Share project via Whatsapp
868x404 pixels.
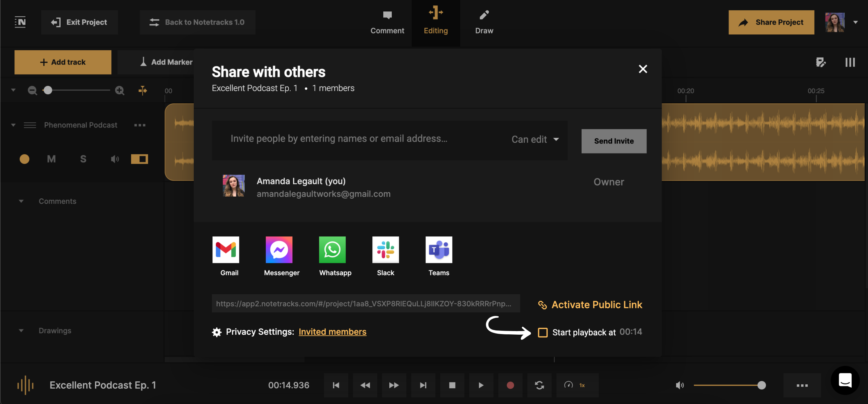tap(332, 250)
